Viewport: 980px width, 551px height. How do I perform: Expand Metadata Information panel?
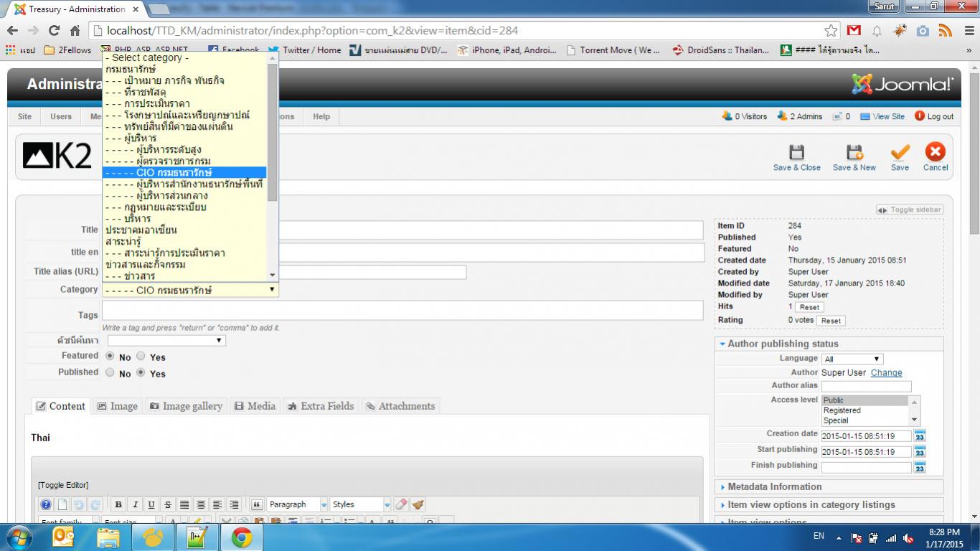829,486
